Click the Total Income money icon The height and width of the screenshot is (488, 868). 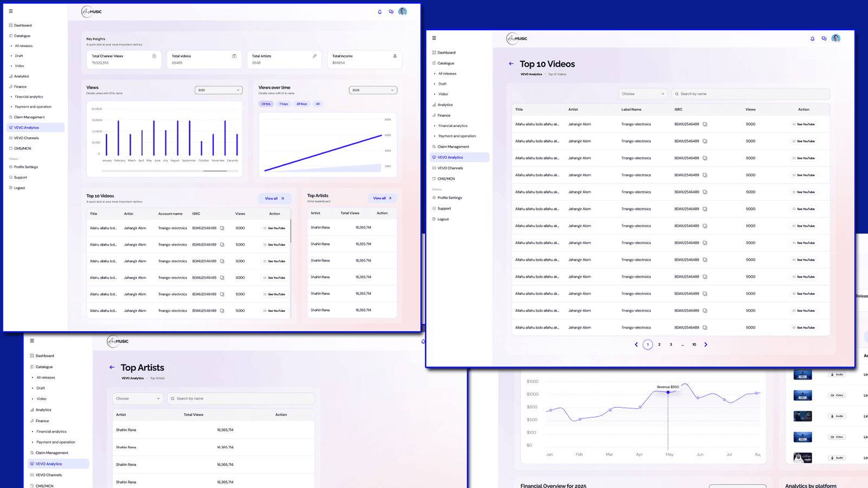(x=395, y=55)
